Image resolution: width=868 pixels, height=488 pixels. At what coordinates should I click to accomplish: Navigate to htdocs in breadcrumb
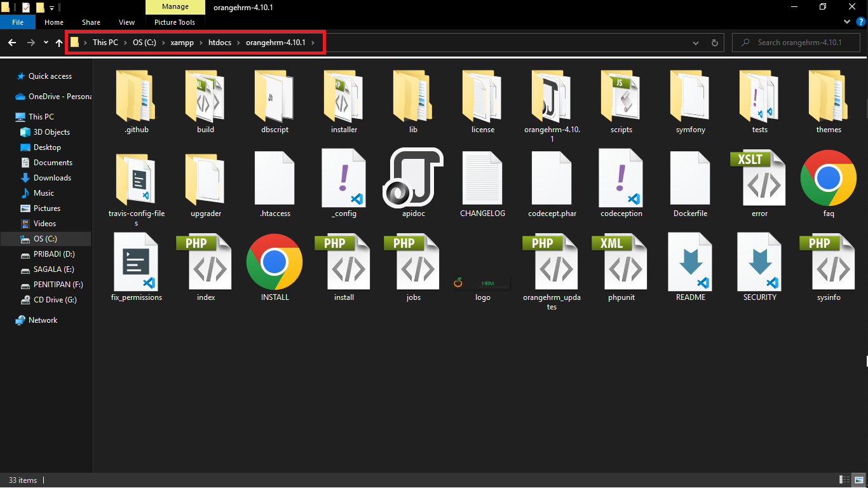(x=220, y=43)
